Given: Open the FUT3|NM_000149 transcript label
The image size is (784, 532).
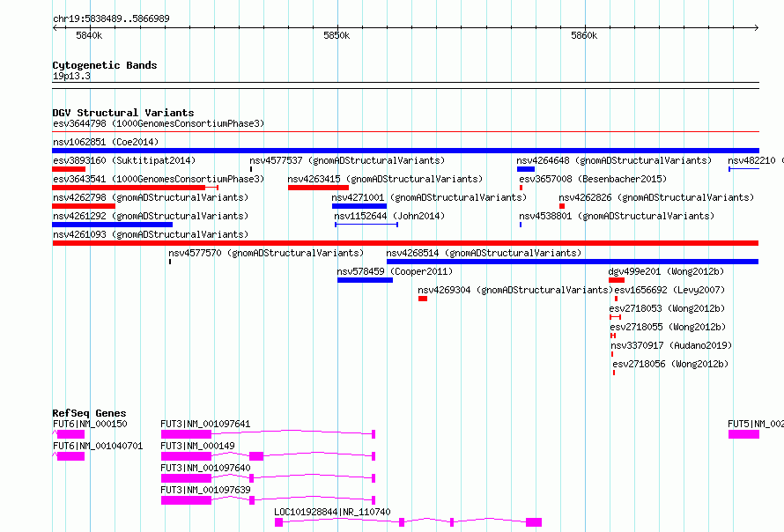Looking at the screenshot, I should [x=197, y=446].
